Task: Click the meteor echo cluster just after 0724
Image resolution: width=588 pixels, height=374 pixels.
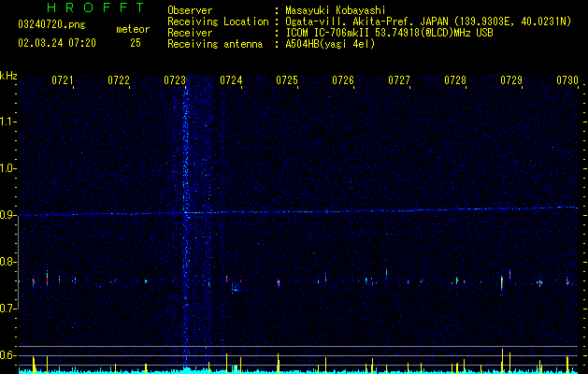Action: [x=236, y=288]
